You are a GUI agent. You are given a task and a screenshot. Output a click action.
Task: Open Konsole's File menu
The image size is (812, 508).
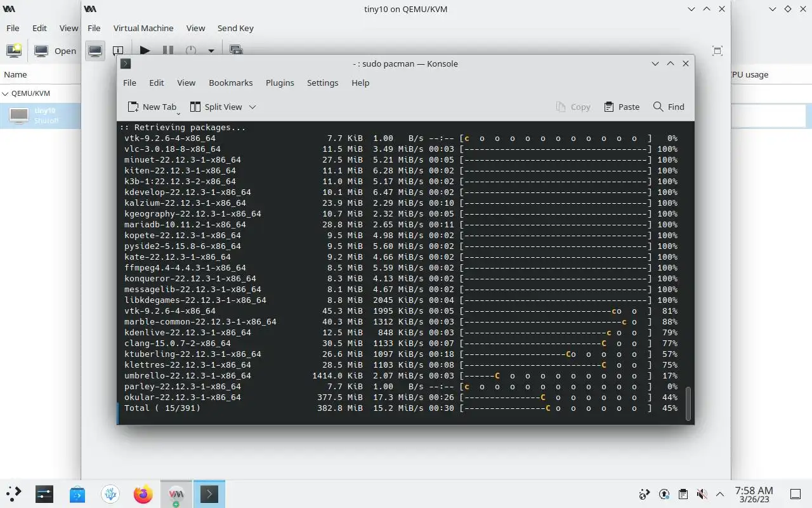pos(129,83)
